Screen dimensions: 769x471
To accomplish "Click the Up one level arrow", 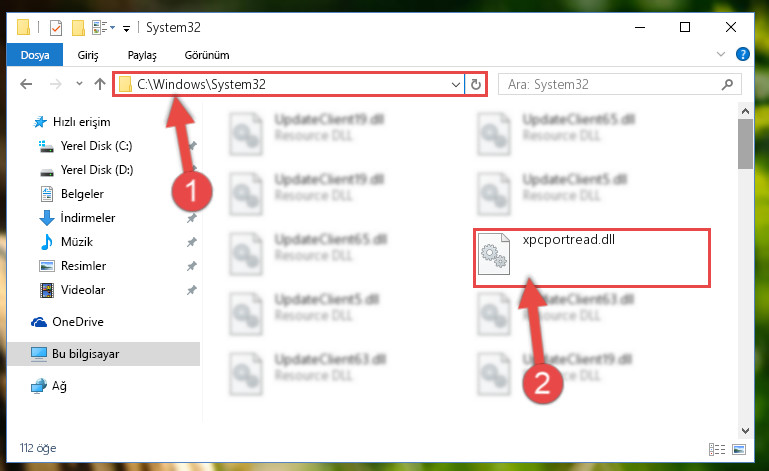I will coord(100,84).
